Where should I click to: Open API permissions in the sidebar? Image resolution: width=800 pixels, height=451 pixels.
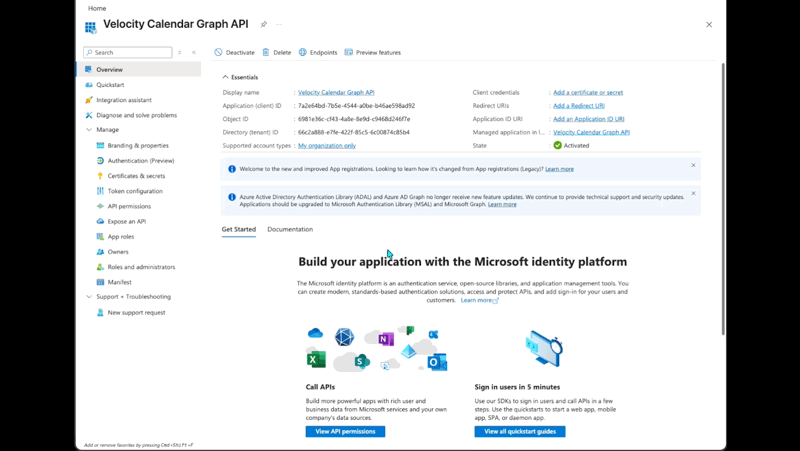point(129,207)
